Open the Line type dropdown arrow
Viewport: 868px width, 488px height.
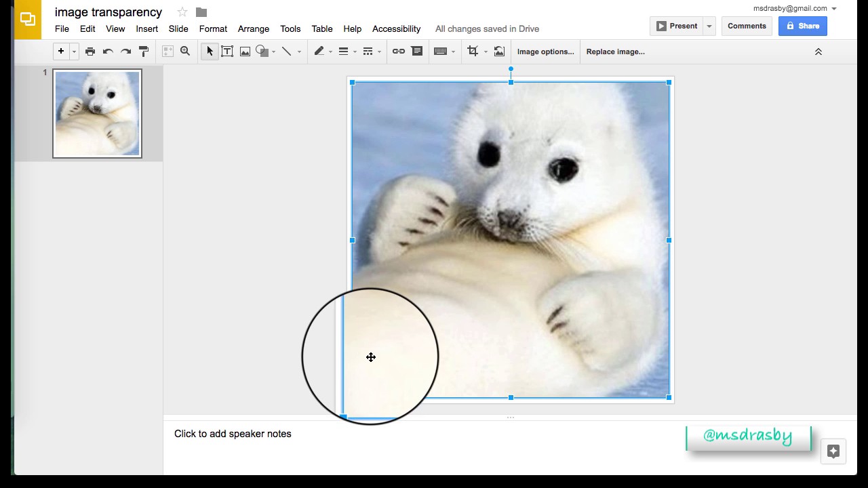(x=299, y=52)
